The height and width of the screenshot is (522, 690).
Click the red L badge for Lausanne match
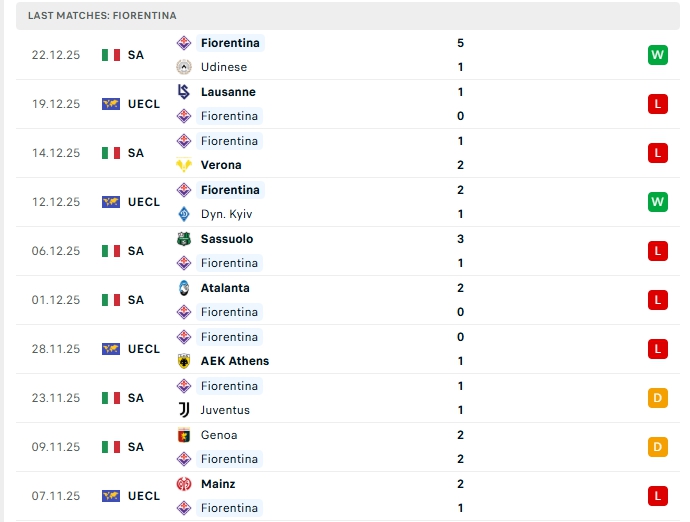657,104
